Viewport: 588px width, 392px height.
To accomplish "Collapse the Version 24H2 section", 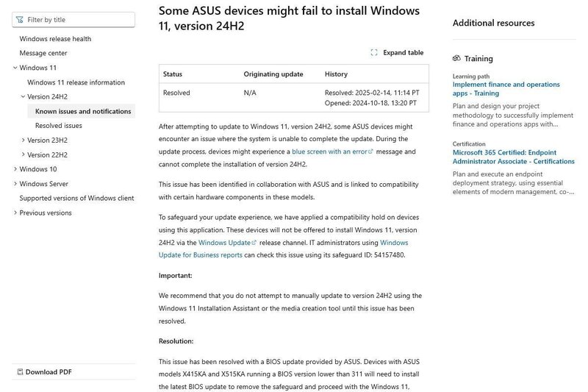I will pyautogui.click(x=23, y=96).
